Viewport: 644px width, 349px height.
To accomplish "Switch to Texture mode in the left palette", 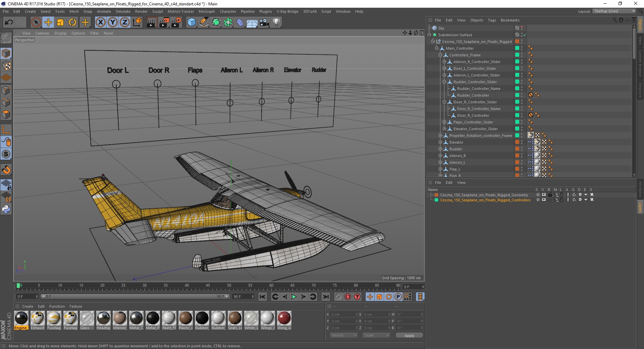I will (6, 66).
